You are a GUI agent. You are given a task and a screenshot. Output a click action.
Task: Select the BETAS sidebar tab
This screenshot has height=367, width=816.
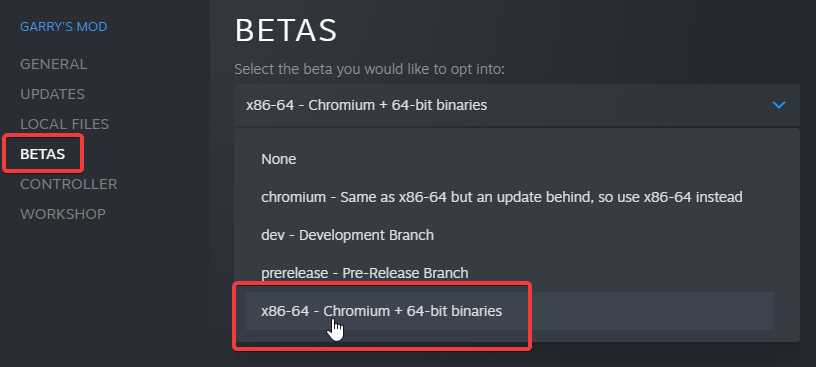(x=43, y=154)
